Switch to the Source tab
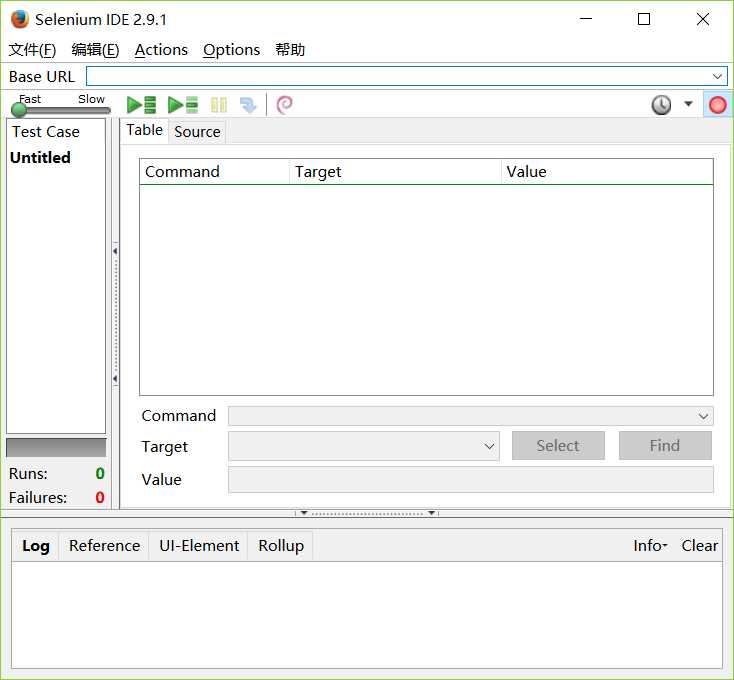This screenshot has width=734, height=680. [x=197, y=132]
